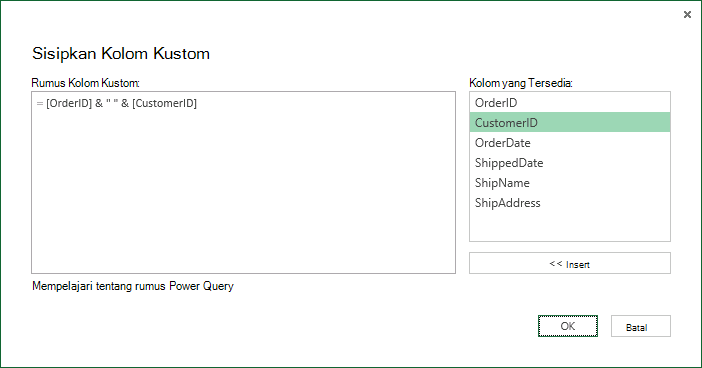This screenshot has width=702, height=368.
Task: Open Mempelajari tentang rumus Power Query link
Action: (133, 286)
